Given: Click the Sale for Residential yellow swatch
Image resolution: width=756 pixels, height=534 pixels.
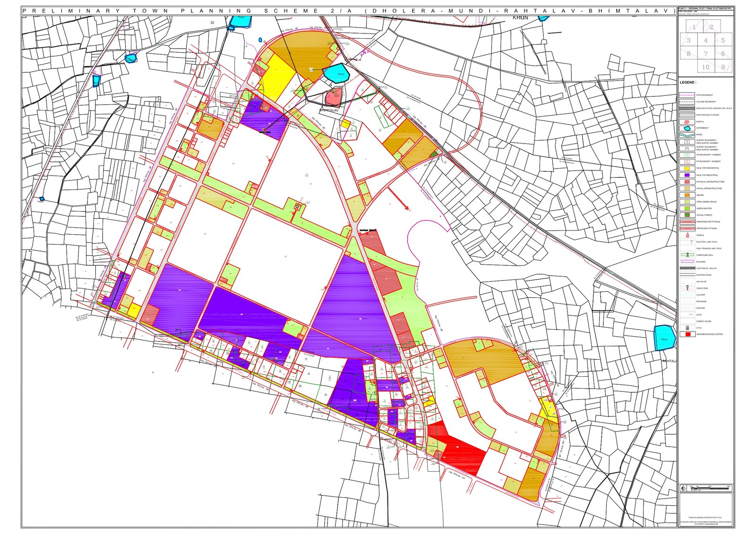Looking at the screenshot, I should click(687, 168).
